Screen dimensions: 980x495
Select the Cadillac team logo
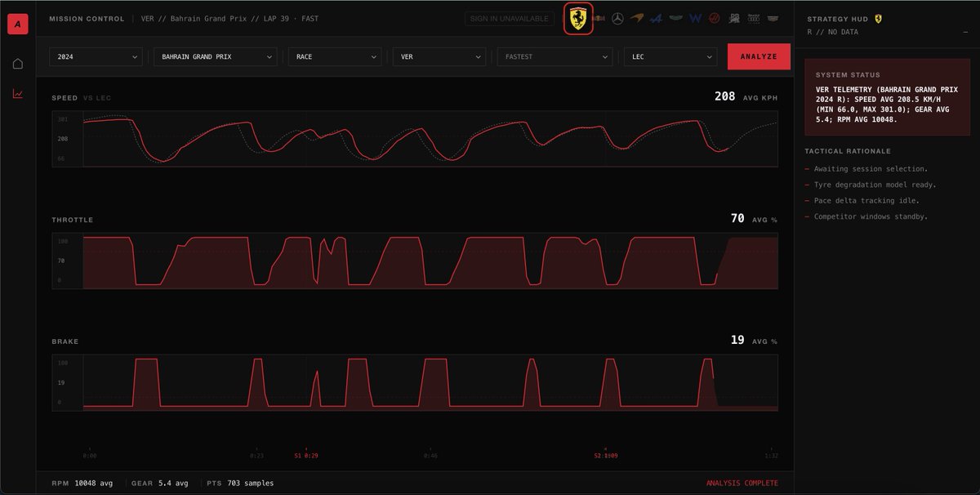(772, 19)
